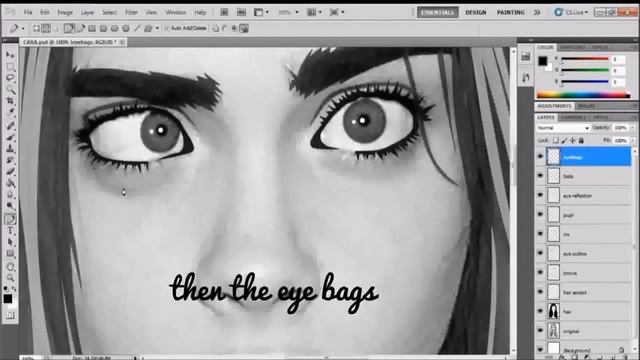Select the History Brush tool
640x360 pixels.
[x=10, y=160]
